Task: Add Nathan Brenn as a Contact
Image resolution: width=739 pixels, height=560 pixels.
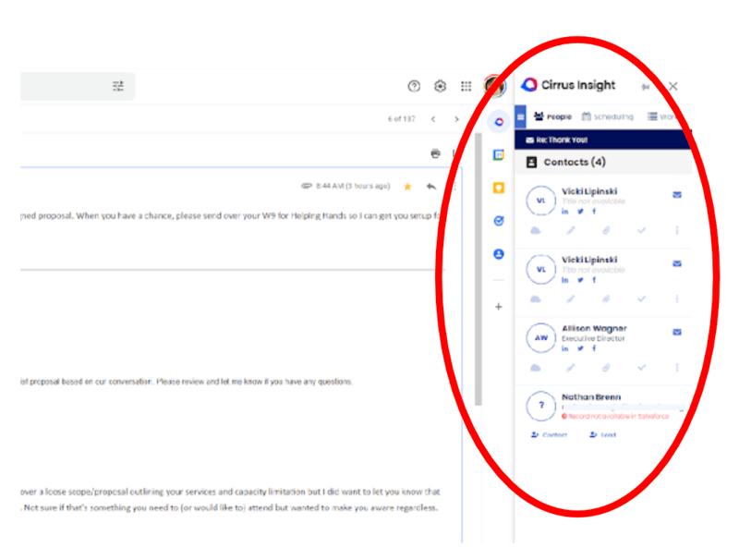Action: (551, 435)
